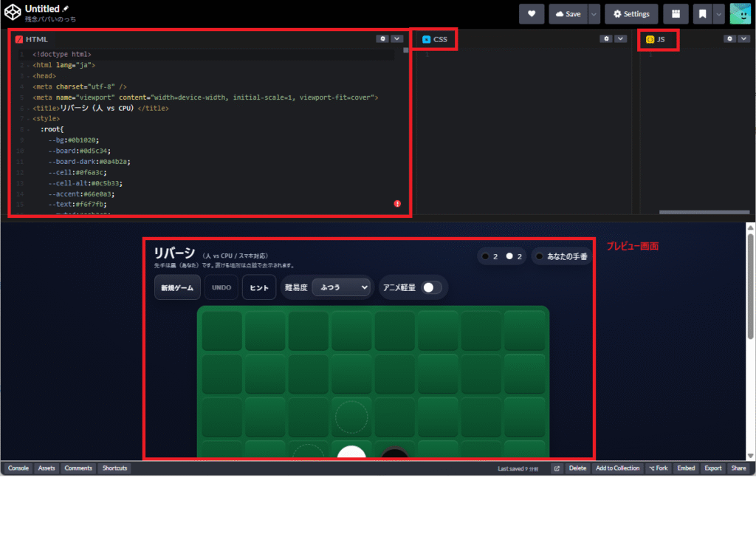
Task: Open HTML editor gear settings
Action: [x=382, y=38]
